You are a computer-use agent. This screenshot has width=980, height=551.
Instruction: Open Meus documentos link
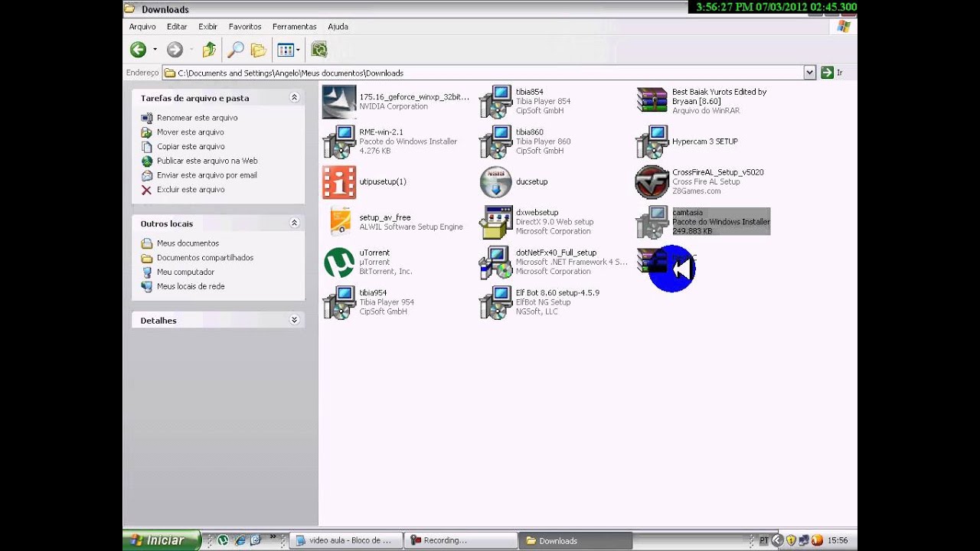point(188,243)
